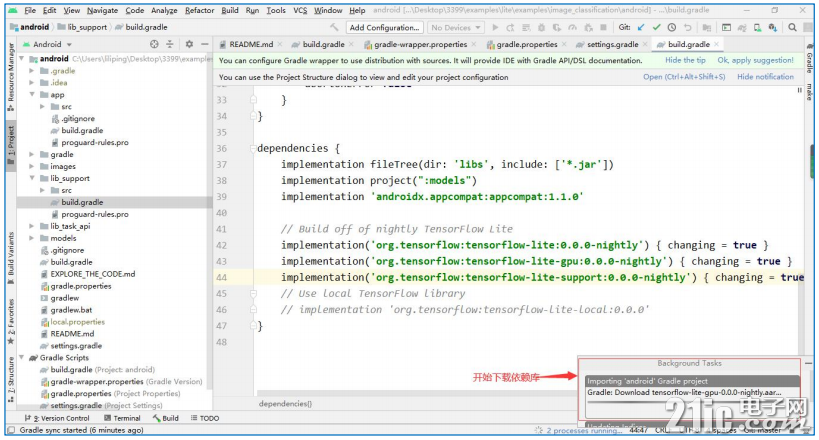Screen dimensions: 819x440
Task: Open Project panel settings gear
Action: coord(189,44)
